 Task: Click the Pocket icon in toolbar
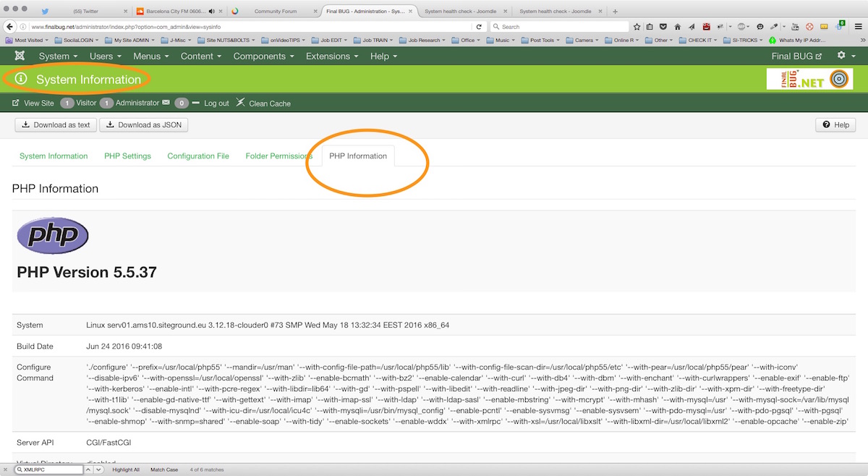663,27
